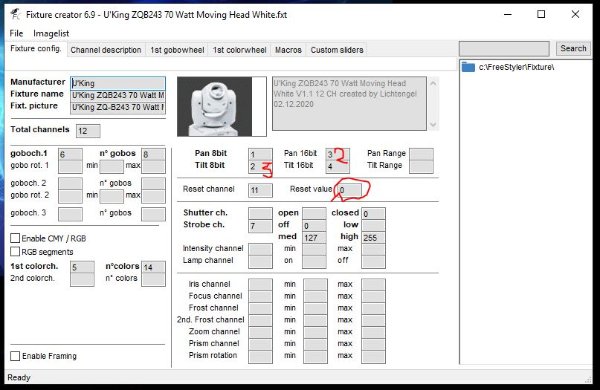Click the Fixture creator app icon

coord(16,15)
